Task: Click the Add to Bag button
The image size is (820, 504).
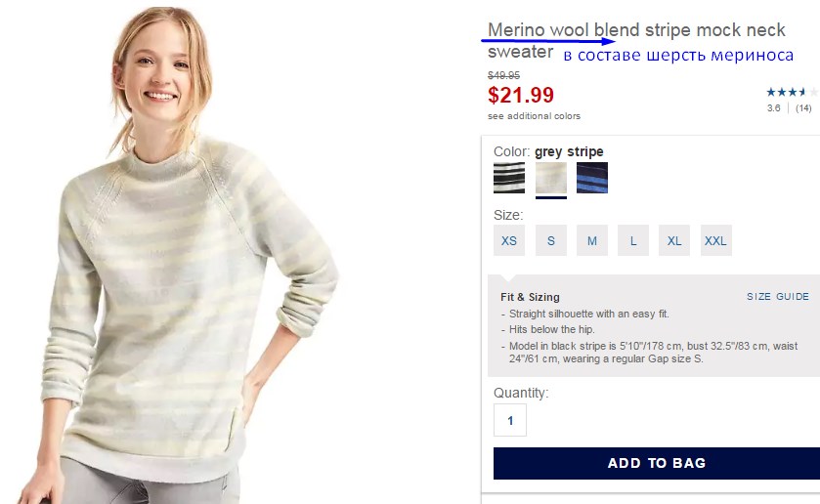Action: tap(657, 463)
